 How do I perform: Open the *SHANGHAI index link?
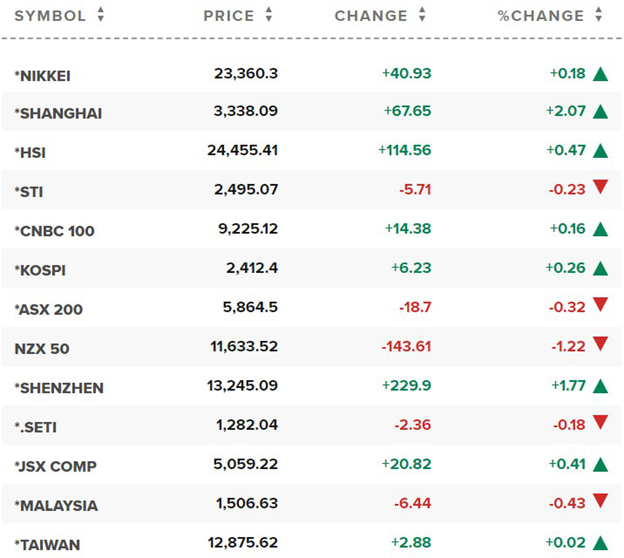(58, 113)
